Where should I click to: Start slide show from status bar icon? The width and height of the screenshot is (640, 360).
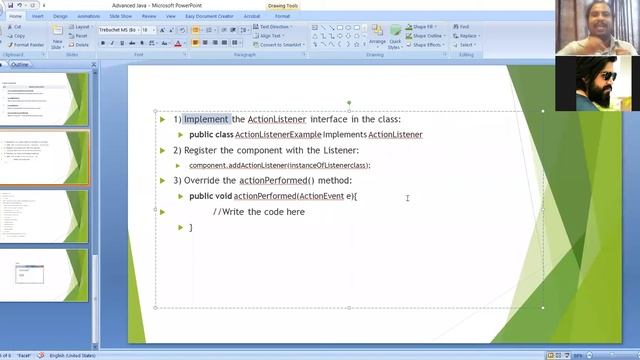point(567,356)
